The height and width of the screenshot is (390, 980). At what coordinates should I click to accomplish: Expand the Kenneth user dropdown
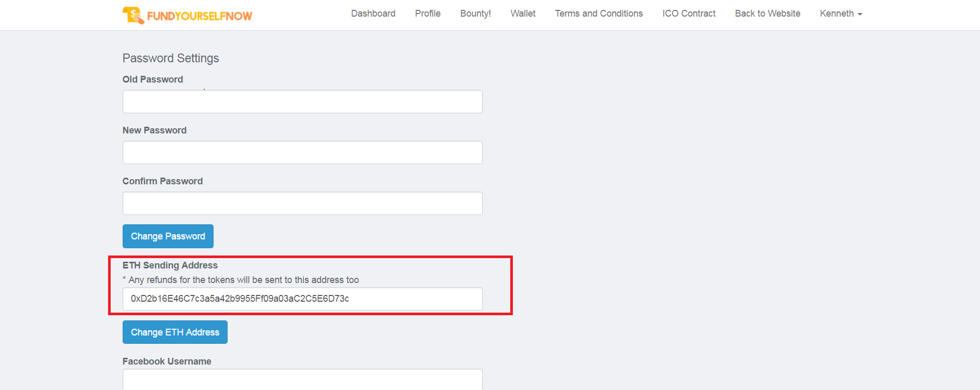(841, 14)
